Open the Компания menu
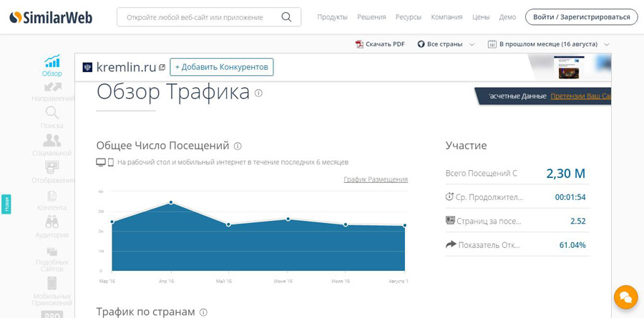 447,17
